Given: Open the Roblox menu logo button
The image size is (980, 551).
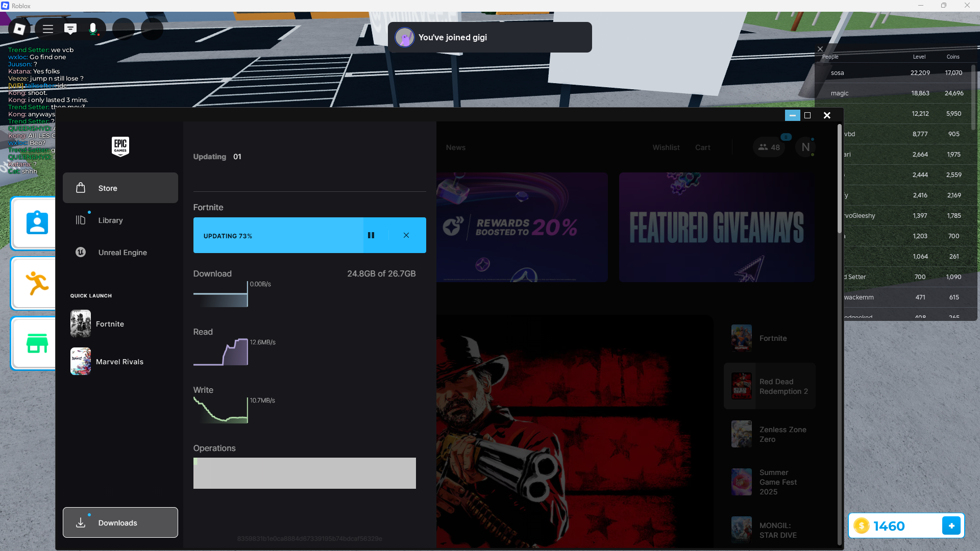Looking at the screenshot, I should [20, 29].
